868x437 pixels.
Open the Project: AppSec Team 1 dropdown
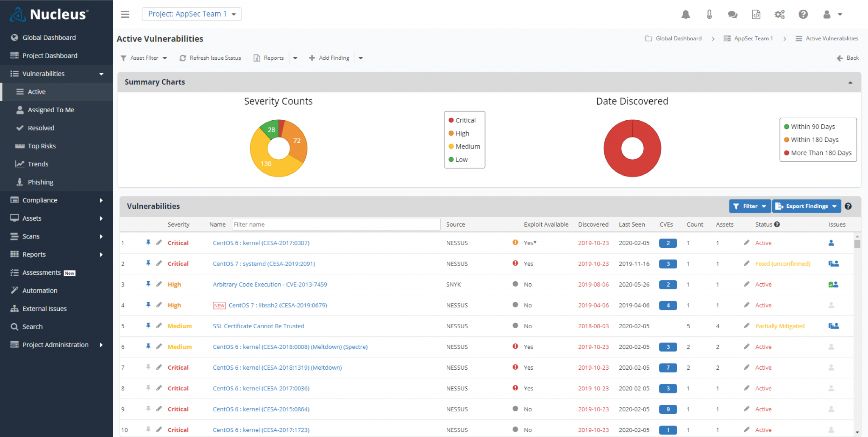(x=192, y=14)
